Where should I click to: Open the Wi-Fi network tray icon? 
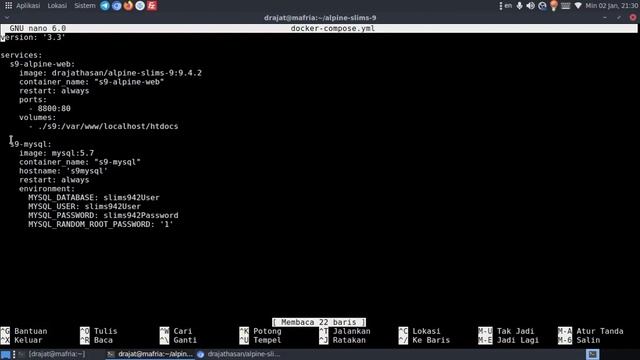[x=578, y=6]
